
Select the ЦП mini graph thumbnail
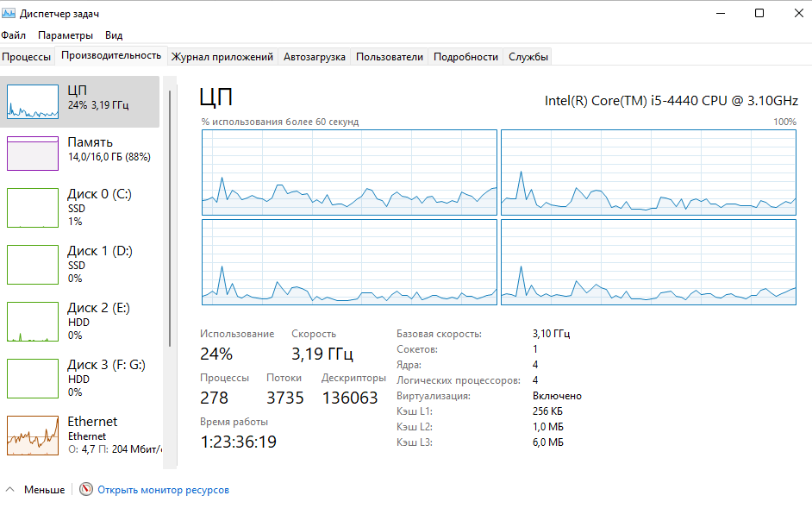[x=33, y=102]
